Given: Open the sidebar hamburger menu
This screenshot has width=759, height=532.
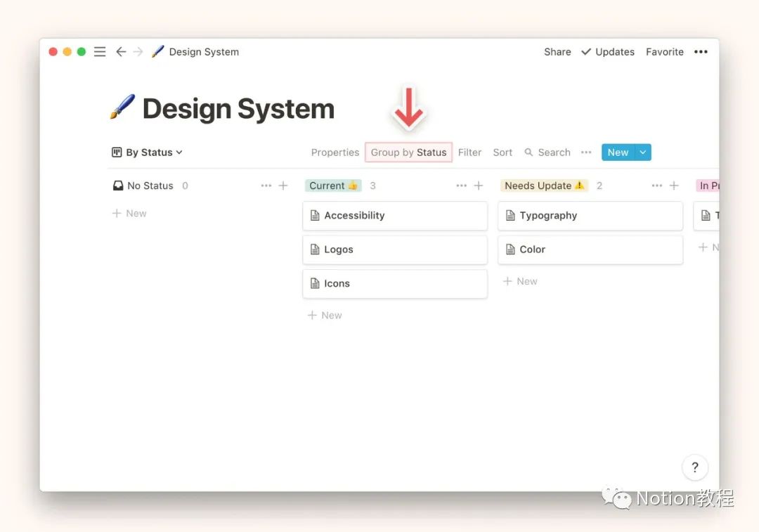Looking at the screenshot, I should (100, 52).
